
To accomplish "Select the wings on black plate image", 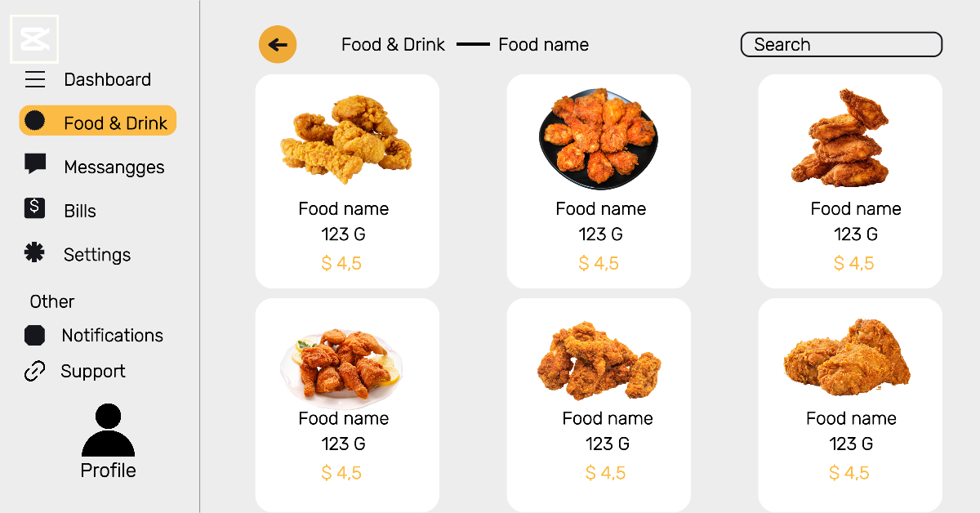I will (598, 139).
